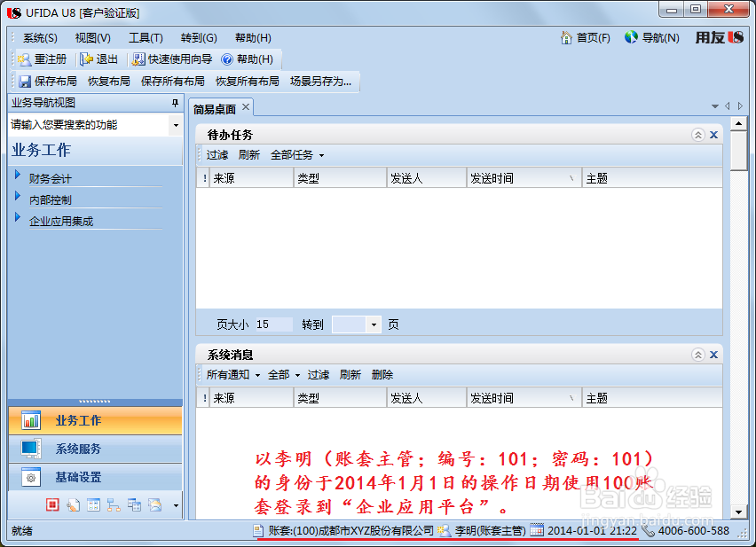Expand the 内部控制 tree node
Screen dimensions: 756x547
tap(18, 196)
